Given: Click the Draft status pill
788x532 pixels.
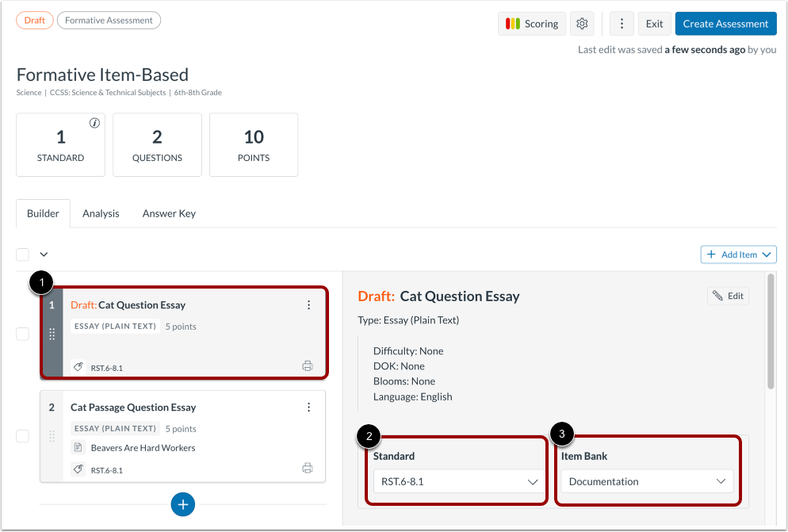Looking at the screenshot, I should coord(35,20).
